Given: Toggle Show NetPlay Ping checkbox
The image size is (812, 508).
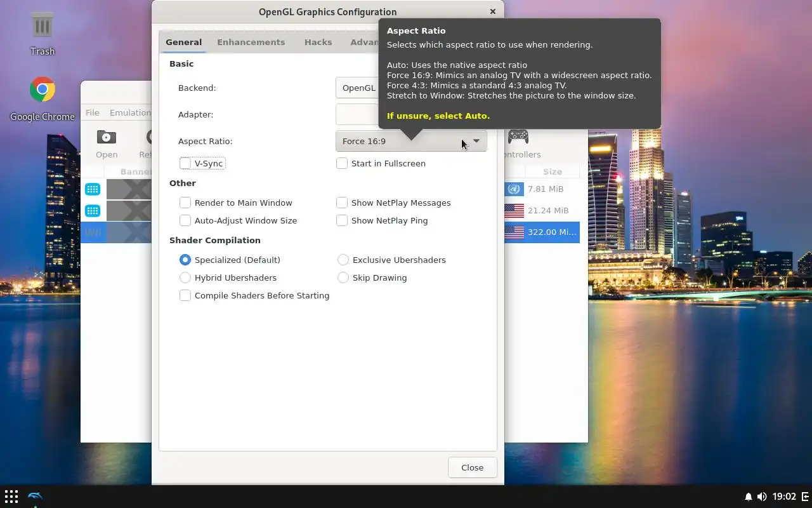Looking at the screenshot, I should coord(342,220).
